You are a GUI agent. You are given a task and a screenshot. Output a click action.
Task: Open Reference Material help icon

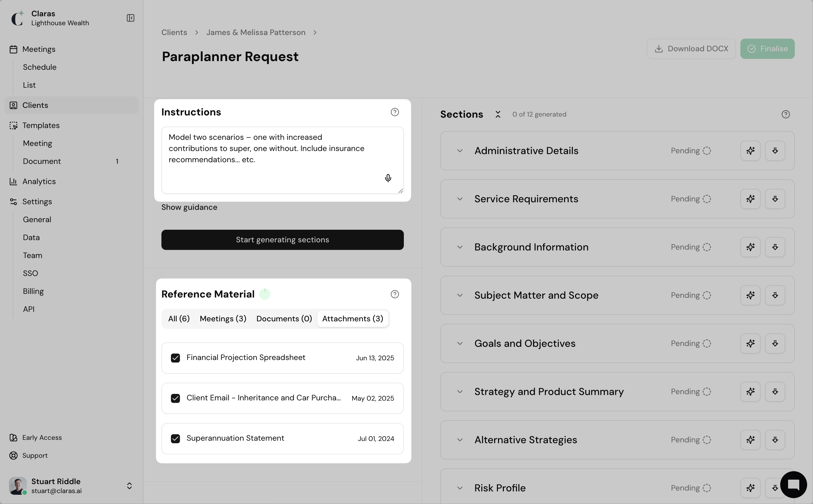click(395, 294)
